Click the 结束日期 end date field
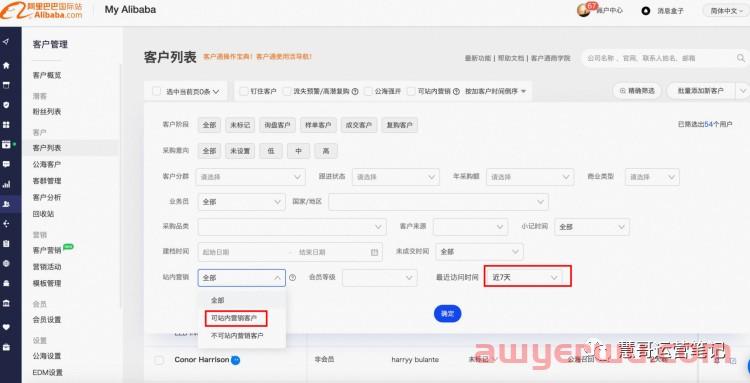This screenshot has height=383, width=750. (330, 252)
